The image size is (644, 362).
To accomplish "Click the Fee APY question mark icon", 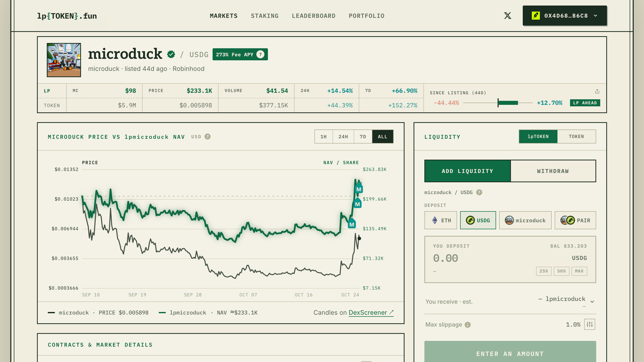I will click(260, 54).
